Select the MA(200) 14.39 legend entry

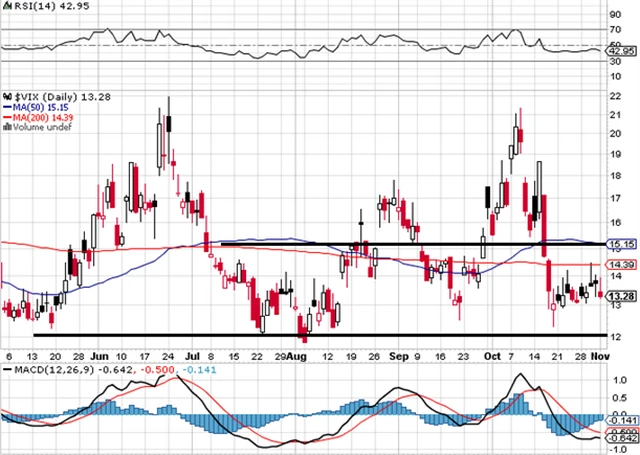click(38, 116)
